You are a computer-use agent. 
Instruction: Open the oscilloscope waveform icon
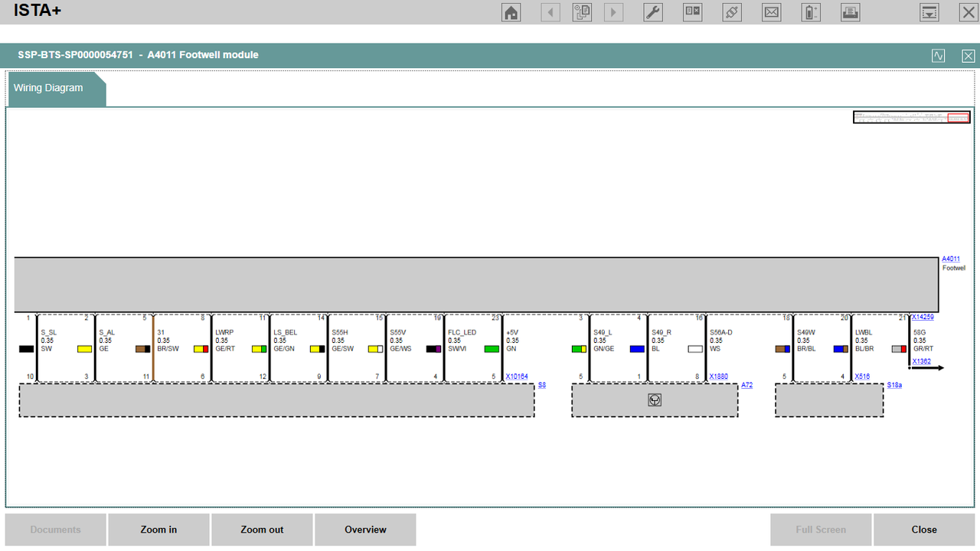click(939, 56)
